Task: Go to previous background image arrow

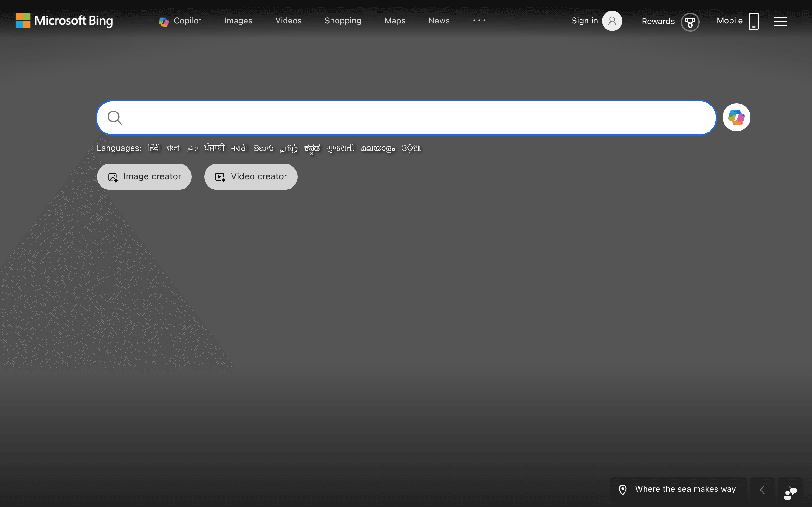Action: [x=762, y=490]
